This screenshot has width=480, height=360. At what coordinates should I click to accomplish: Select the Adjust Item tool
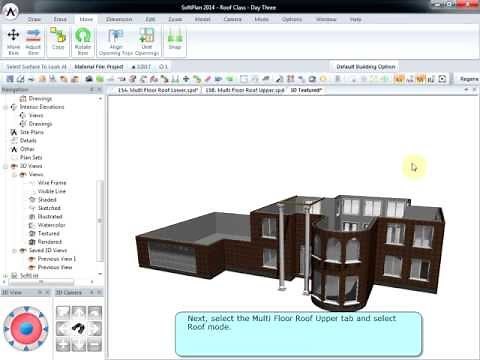(33, 42)
